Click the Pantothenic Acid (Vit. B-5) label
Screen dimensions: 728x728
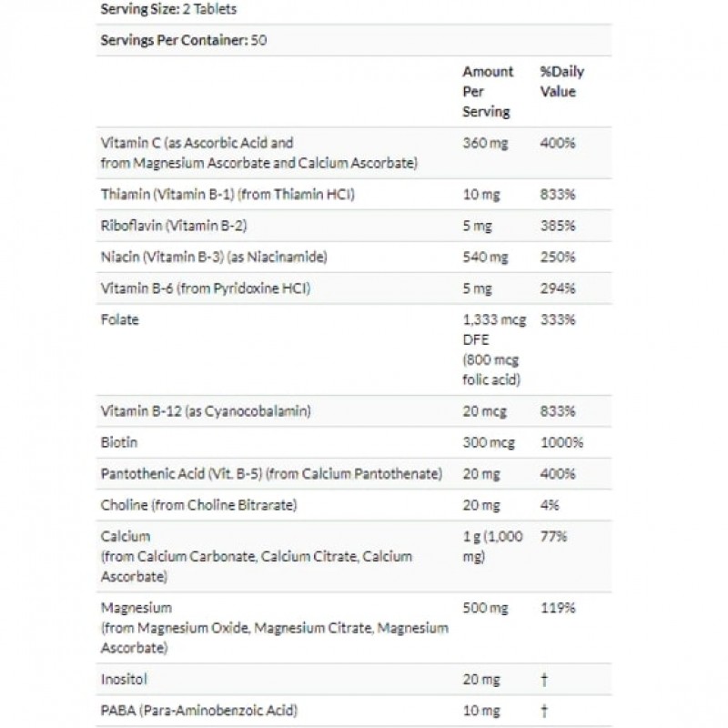[x=273, y=474]
